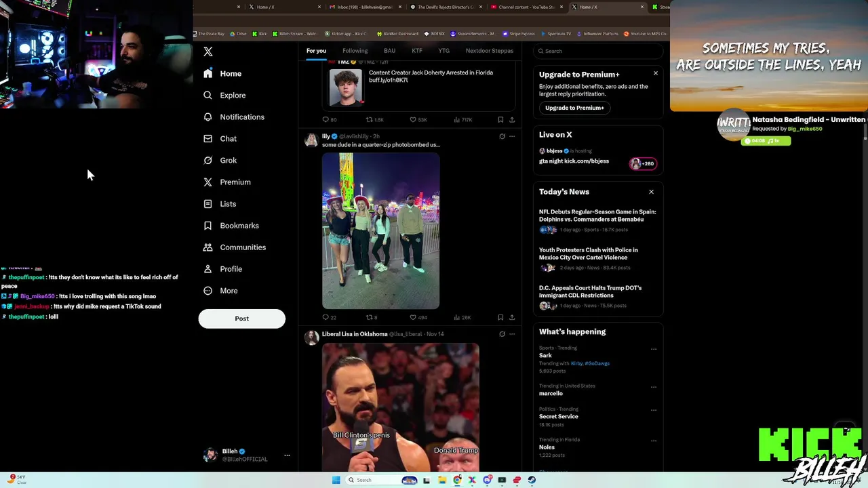The height and width of the screenshot is (488, 868).
Task: Open Grok from the sidebar
Action: click(x=220, y=160)
